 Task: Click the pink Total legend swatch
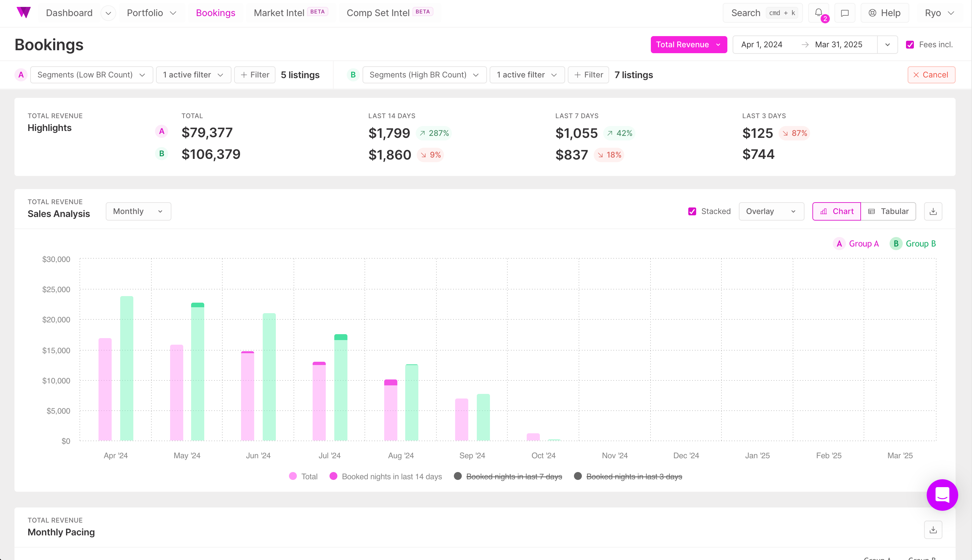[293, 476]
